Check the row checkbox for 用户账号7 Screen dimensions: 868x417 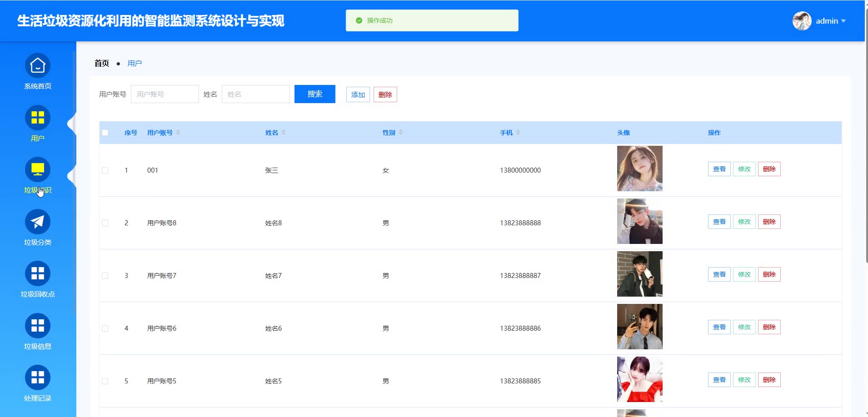105,276
